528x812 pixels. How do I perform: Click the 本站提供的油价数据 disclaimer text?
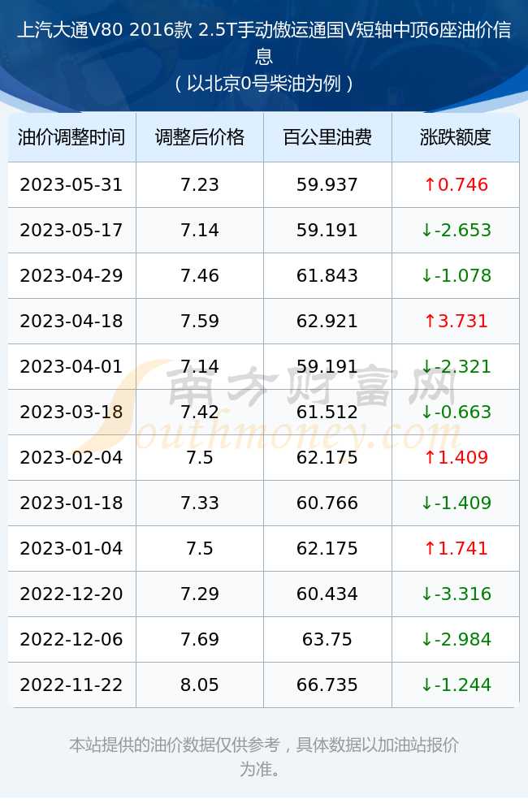pyautogui.click(x=264, y=757)
